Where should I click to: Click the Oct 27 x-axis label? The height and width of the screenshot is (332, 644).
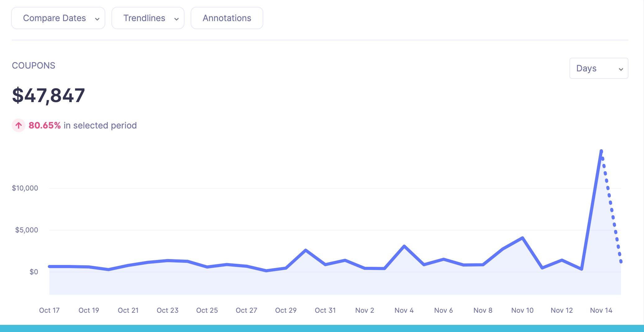pos(247,310)
